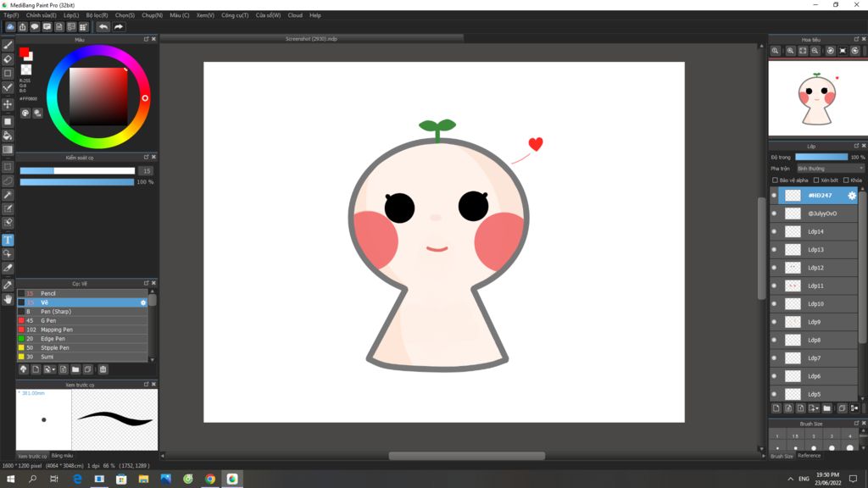This screenshot has width=868, height=488.
Task: Select the Lasso tool
Action: [x=8, y=181]
